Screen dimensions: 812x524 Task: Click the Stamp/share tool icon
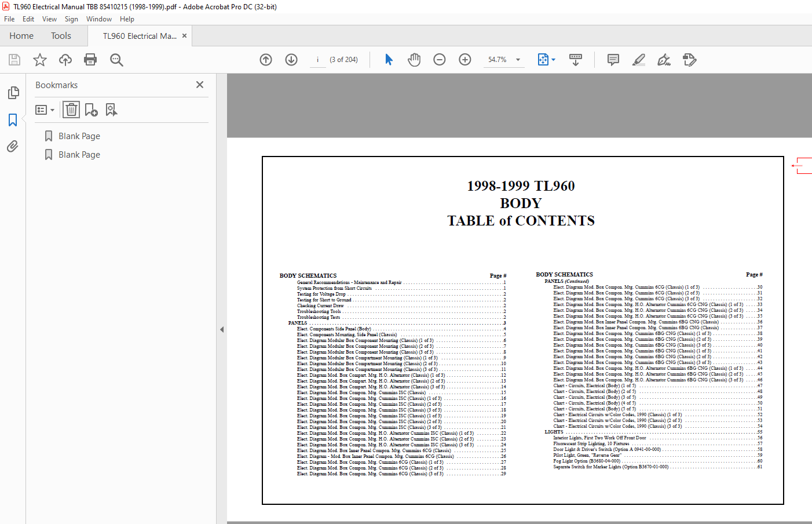(x=690, y=60)
